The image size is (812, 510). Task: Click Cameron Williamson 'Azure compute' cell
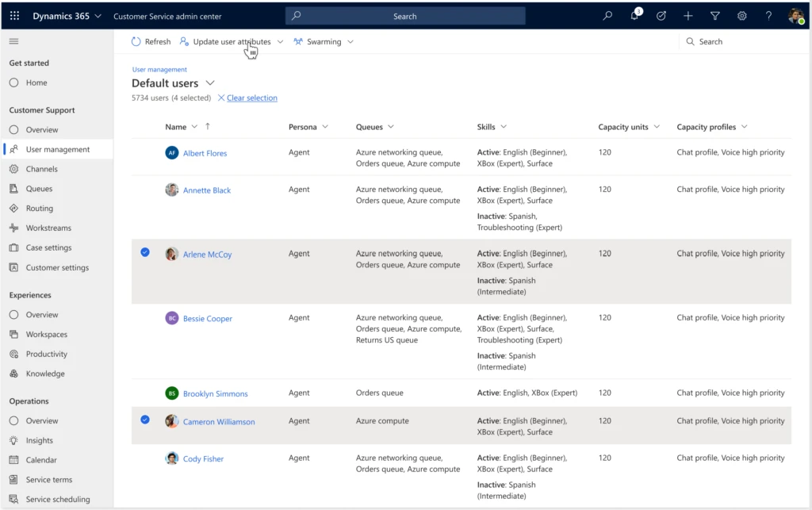[382, 421]
